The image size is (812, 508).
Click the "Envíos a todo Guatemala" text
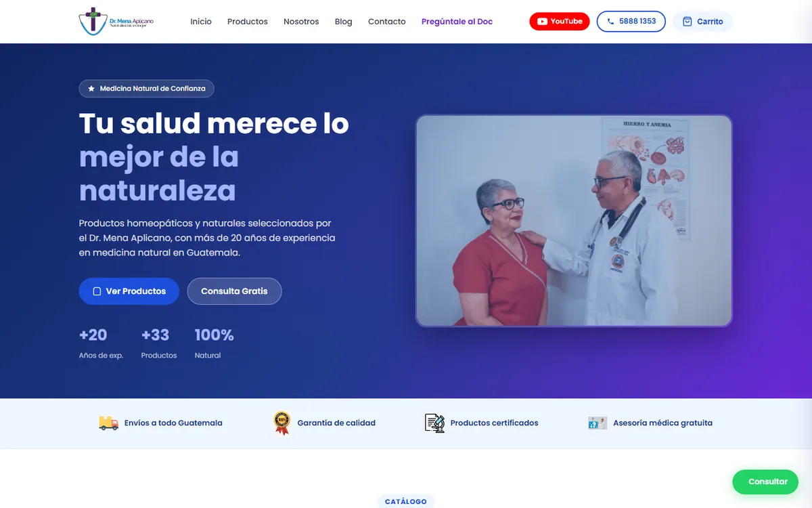tap(173, 423)
